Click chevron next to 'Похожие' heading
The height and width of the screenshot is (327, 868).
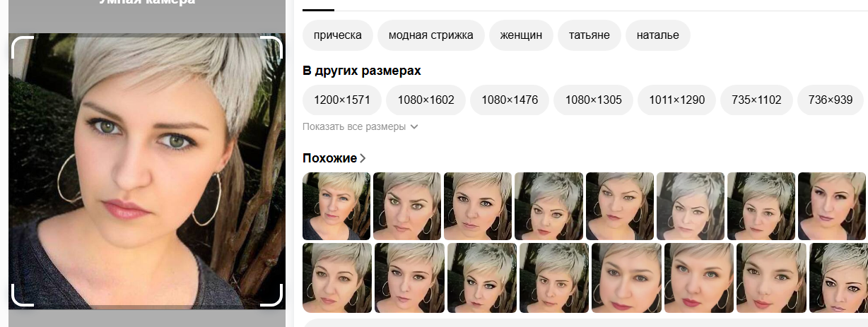point(363,158)
